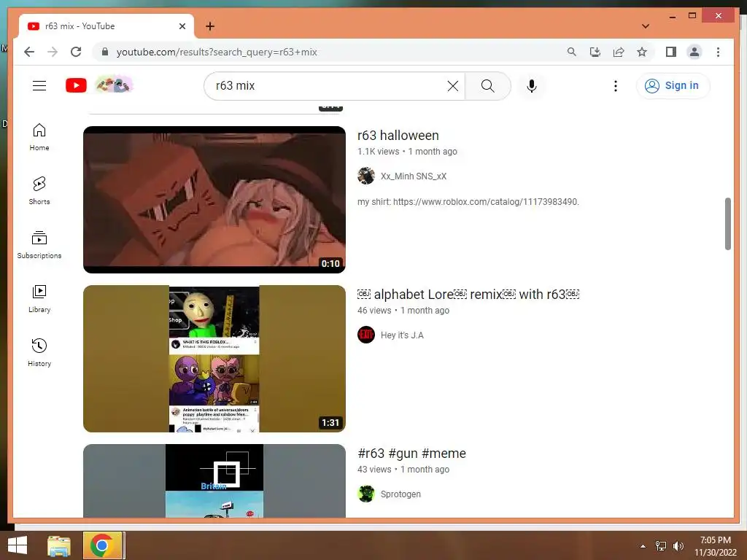Open File Explorer from the taskbar
This screenshot has width=747, height=560.
pos(59,545)
